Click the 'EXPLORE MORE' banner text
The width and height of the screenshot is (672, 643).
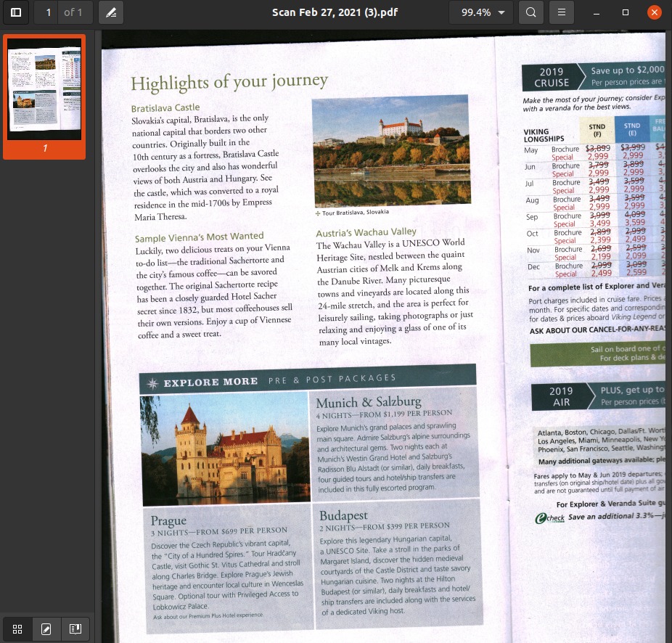[210, 382]
